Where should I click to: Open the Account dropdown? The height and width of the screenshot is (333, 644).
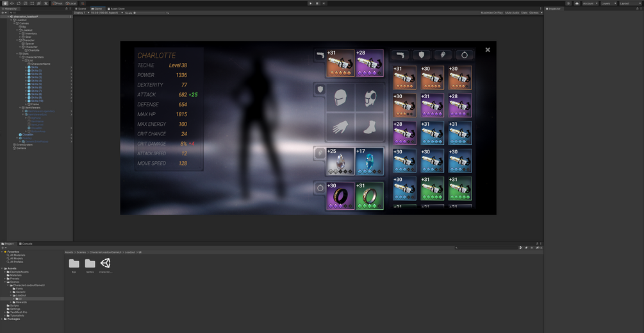tap(590, 3)
